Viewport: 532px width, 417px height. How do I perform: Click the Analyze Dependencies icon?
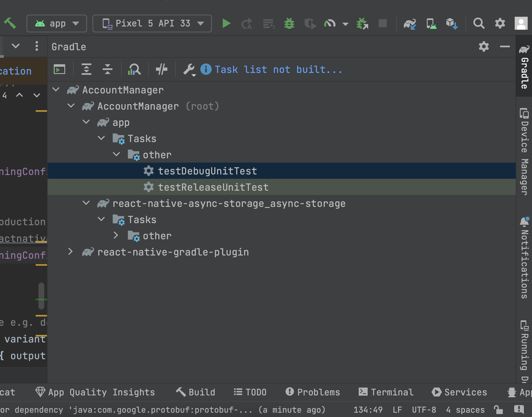click(x=134, y=69)
